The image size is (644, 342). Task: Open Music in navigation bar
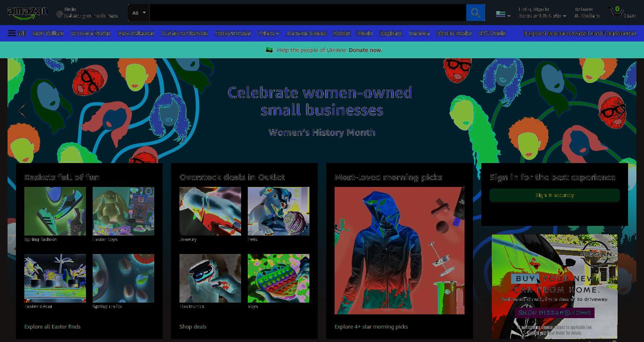365,33
